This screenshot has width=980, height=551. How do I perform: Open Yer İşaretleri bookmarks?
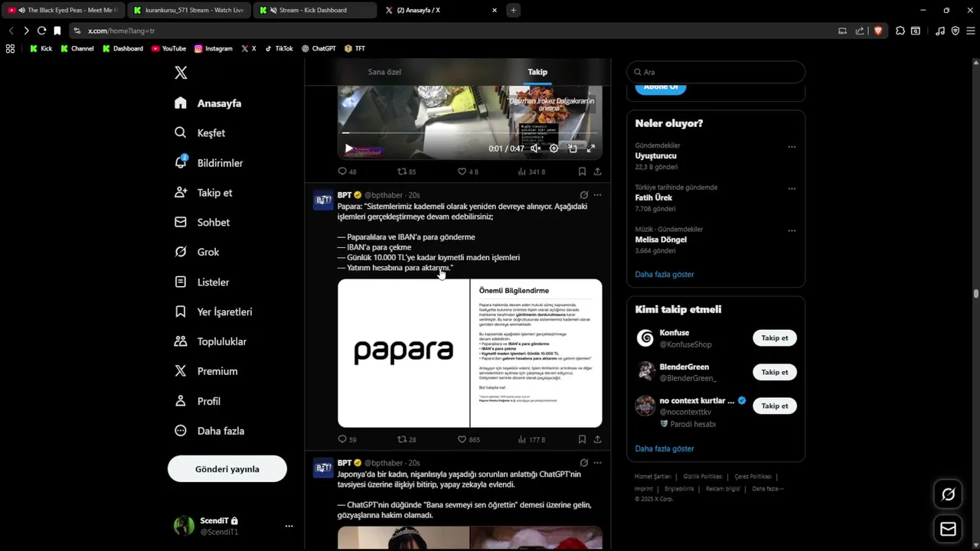pyautogui.click(x=213, y=311)
